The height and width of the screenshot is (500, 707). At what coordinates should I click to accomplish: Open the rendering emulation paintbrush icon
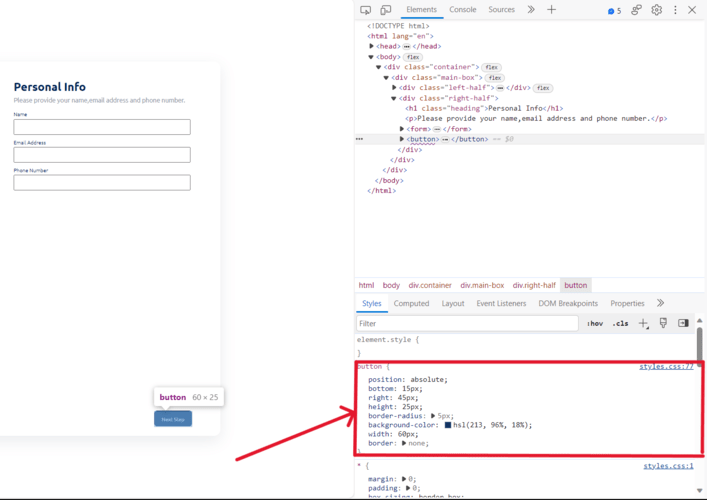(663, 323)
